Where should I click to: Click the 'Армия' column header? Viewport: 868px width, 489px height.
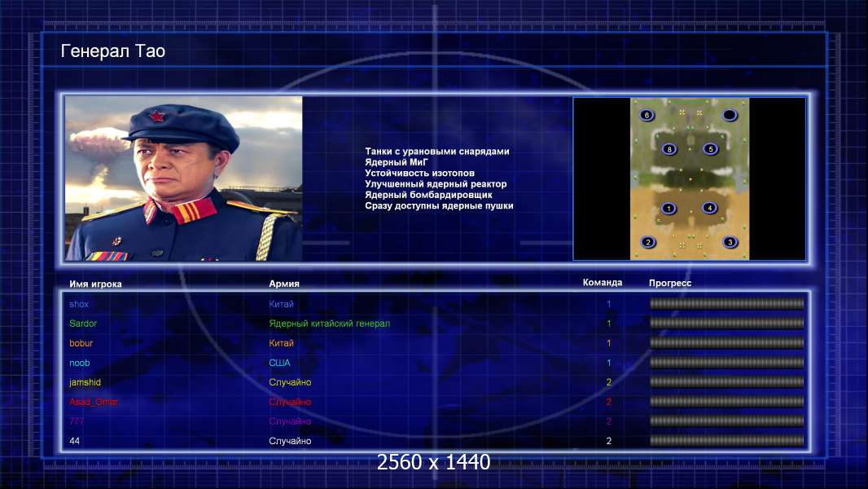284,284
